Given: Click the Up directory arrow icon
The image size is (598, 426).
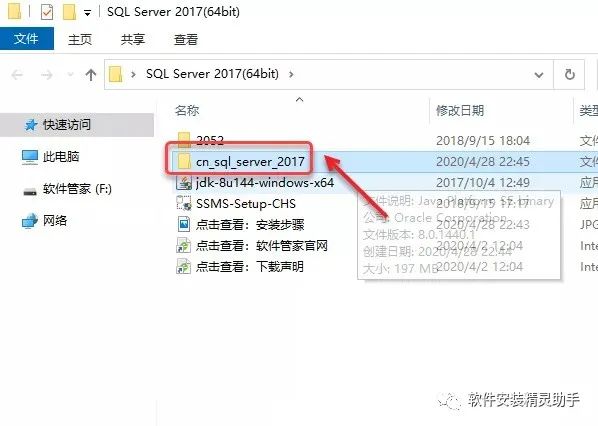Looking at the screenshot, I should 91,74.
